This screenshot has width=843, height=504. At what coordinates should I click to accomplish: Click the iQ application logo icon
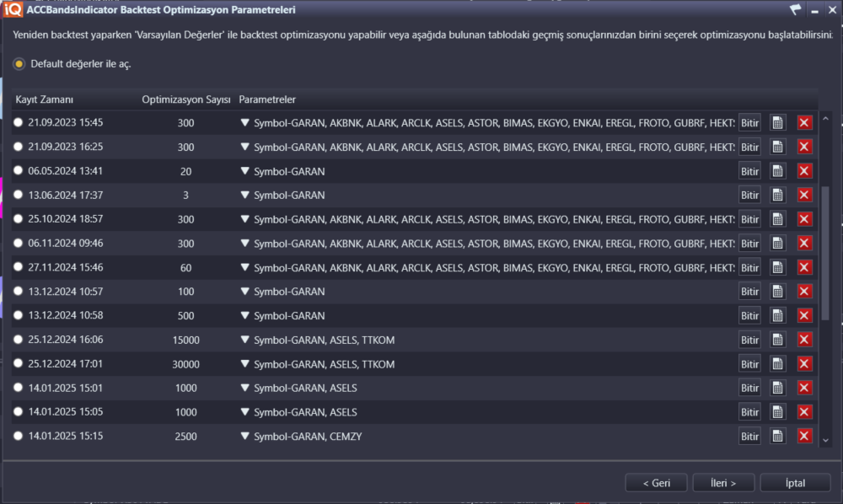click(13, 9)
